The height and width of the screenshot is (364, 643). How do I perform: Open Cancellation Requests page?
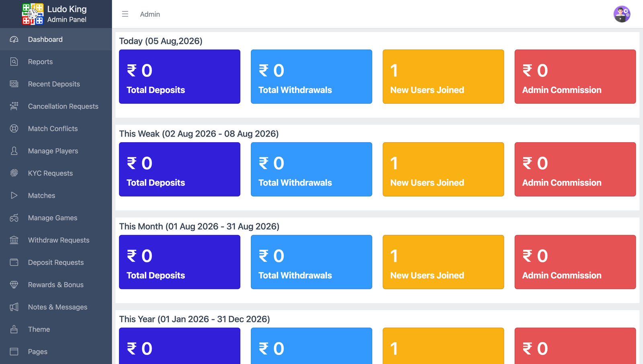56,106
